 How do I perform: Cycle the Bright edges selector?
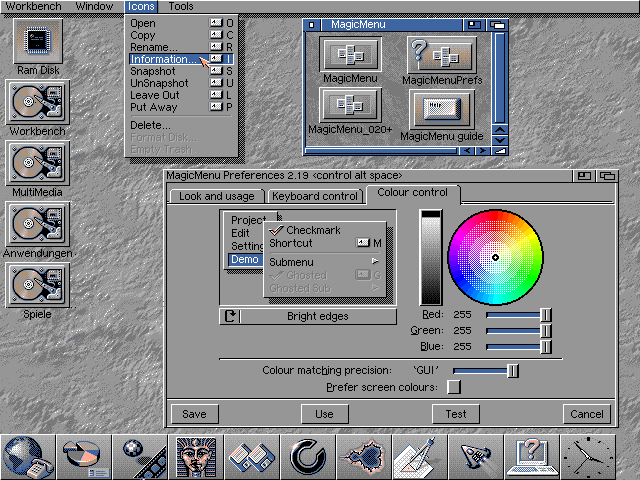[x=308, y=316]
